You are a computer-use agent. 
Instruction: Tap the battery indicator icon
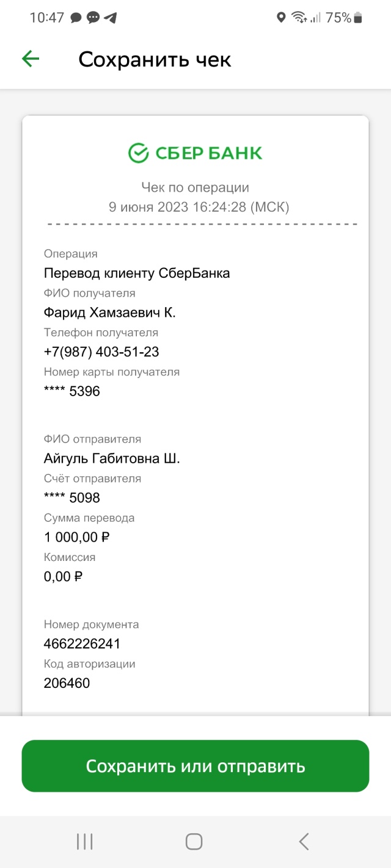[358, 18]
